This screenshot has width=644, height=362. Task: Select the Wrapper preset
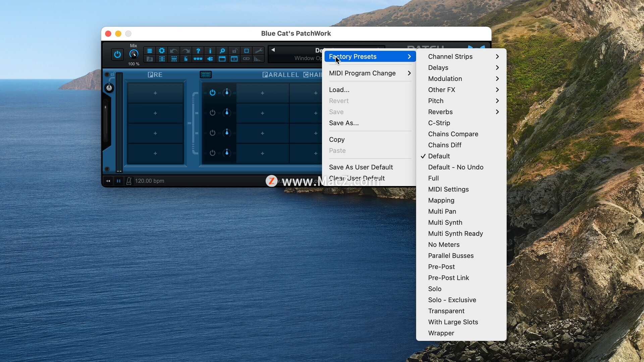pyautogui.click(x=461, y=333)
